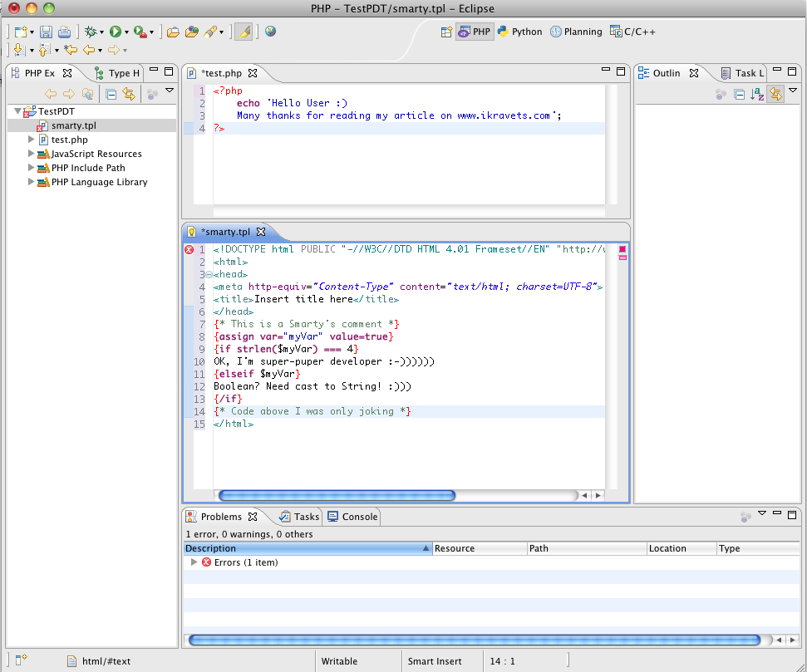807x672 pixels.
Task: Open Debug configurations dropdown arrow
Action: (101, 32)
